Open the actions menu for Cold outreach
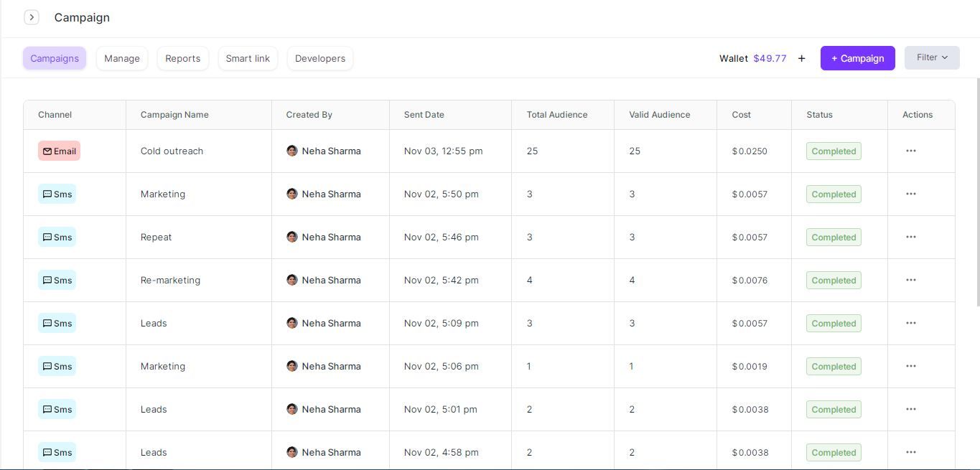This screenshot has width=980, height=470. pyautogui.click(x=910, y=151)
